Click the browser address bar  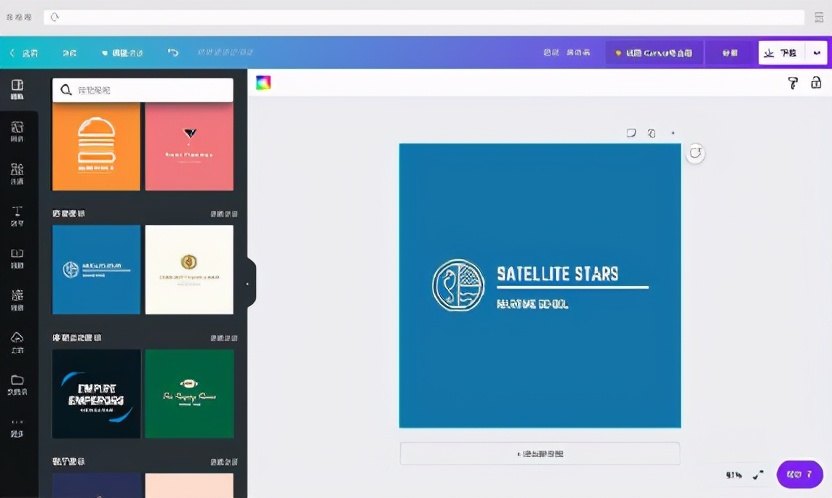[424, 17]
